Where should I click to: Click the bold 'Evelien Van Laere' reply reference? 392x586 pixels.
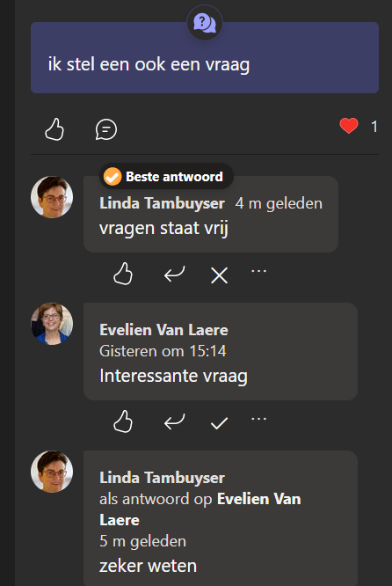200,509
